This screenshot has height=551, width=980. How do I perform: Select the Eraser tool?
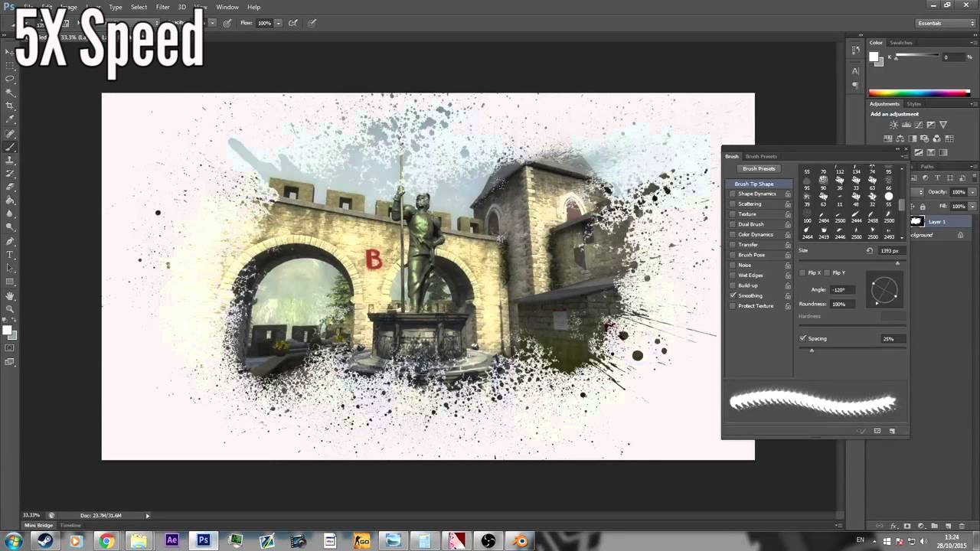pos(10,187)
